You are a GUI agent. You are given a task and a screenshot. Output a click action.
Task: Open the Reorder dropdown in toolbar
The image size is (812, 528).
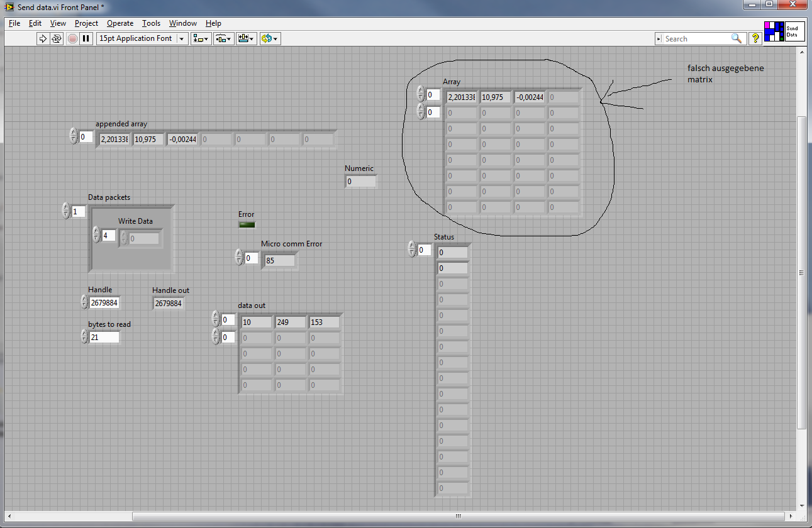point(270,38)
